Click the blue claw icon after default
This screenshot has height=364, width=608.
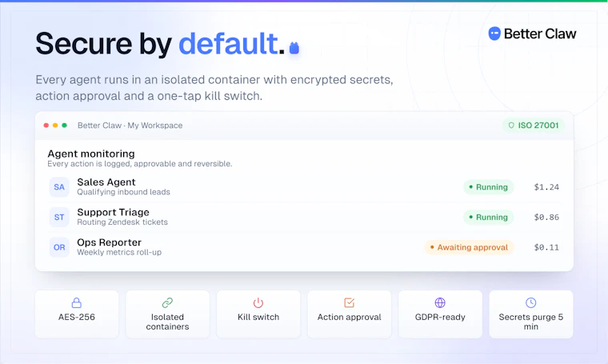click(x=294, y=48)
